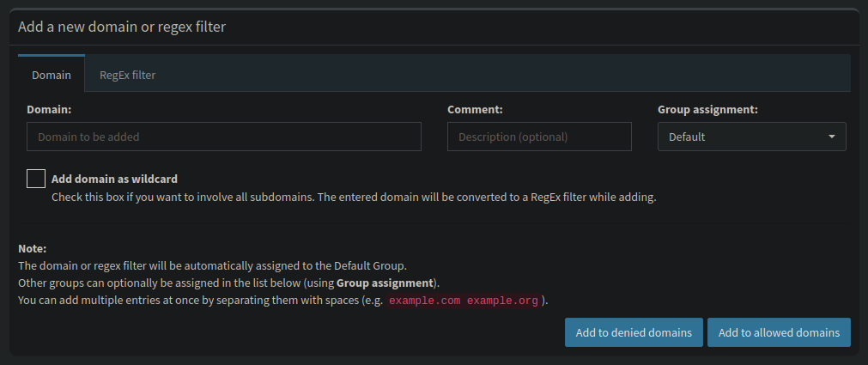Click the bold 'Note:' heading
868x365 pixels.
point(32,248)
